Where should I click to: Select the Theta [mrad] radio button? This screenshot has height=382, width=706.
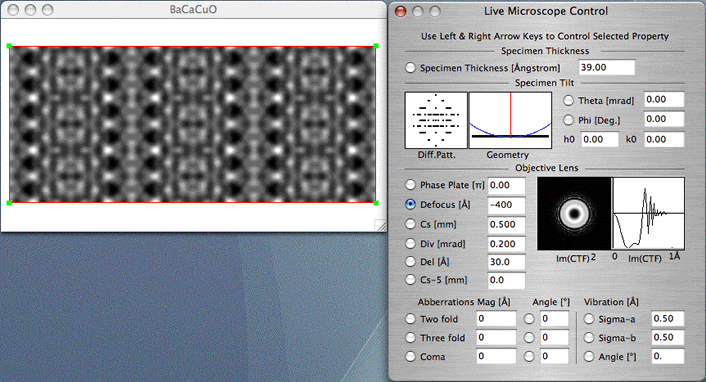pyautogui.click(x=569, y=100)
